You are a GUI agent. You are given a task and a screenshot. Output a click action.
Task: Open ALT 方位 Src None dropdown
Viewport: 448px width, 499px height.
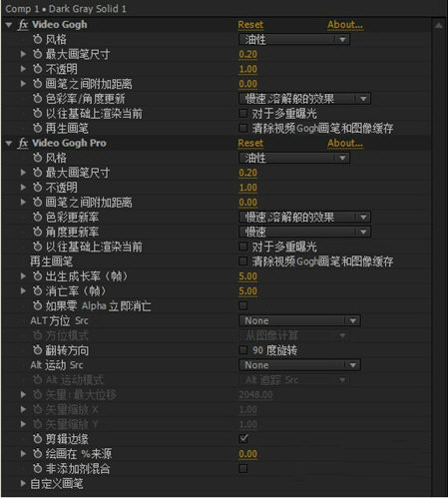click(x=299, y=320)
